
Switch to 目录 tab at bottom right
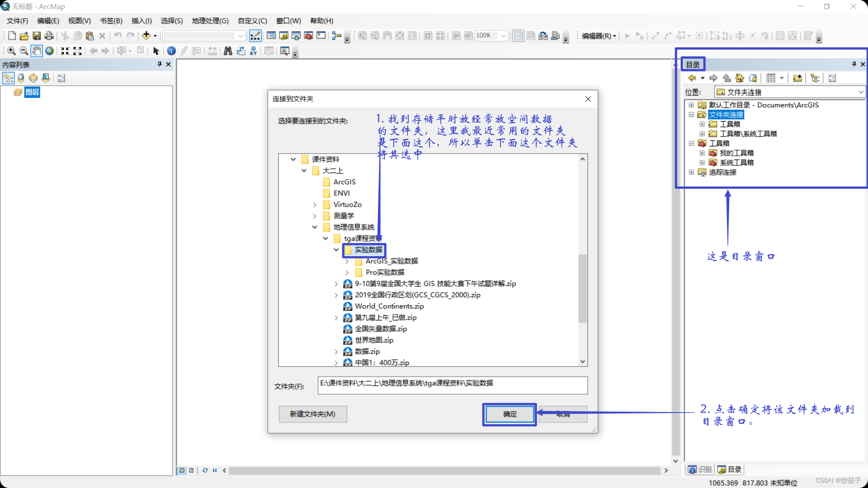730,469
